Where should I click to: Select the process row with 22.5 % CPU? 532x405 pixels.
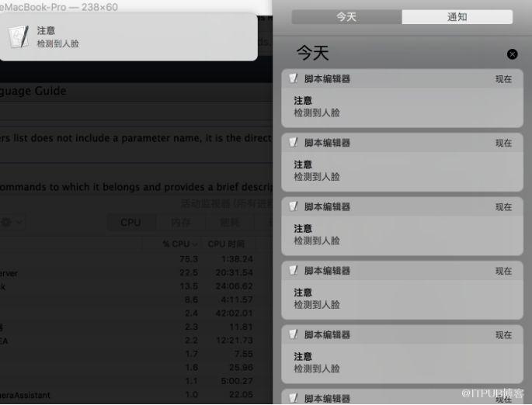(136, 272)
